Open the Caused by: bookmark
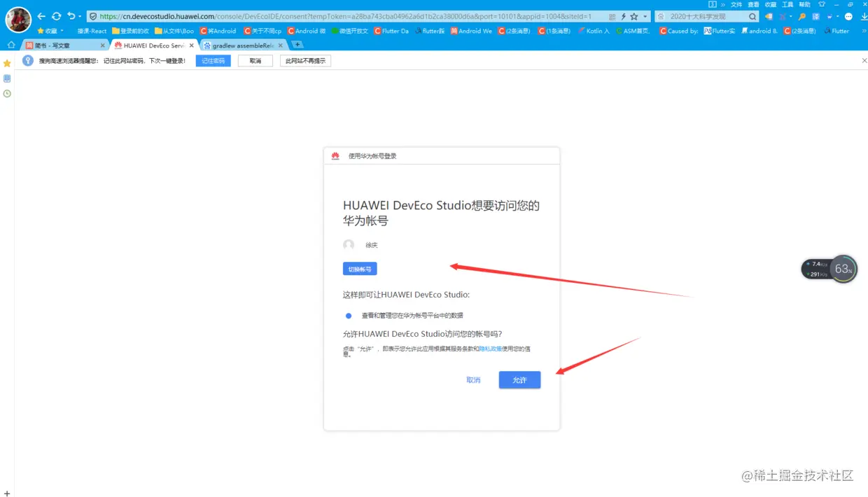868x497 pixels. [679, 31]
